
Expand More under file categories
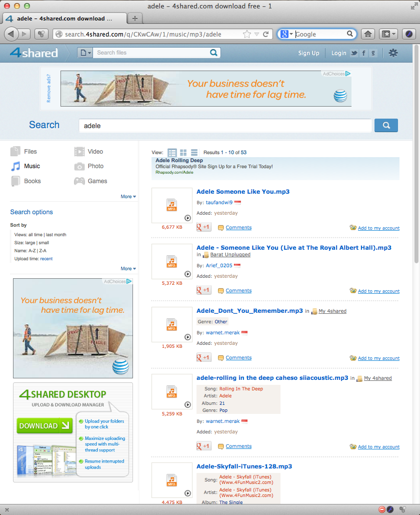click(x=128, y=197)
